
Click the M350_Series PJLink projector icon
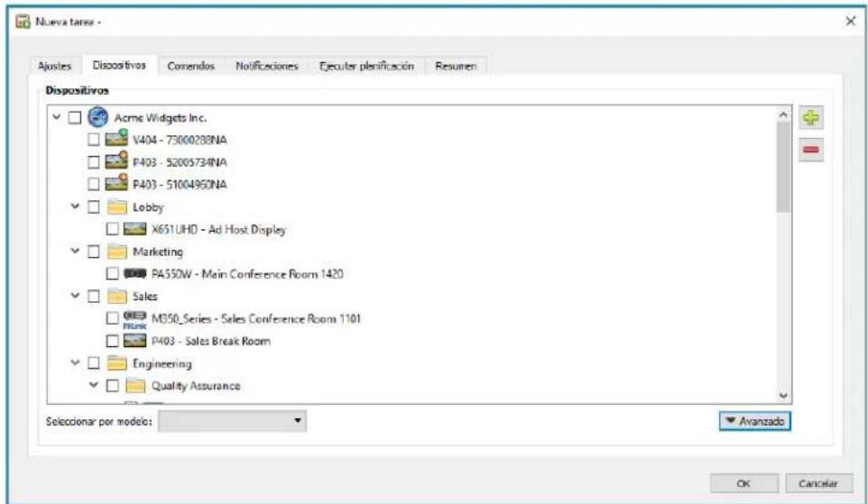134,319
